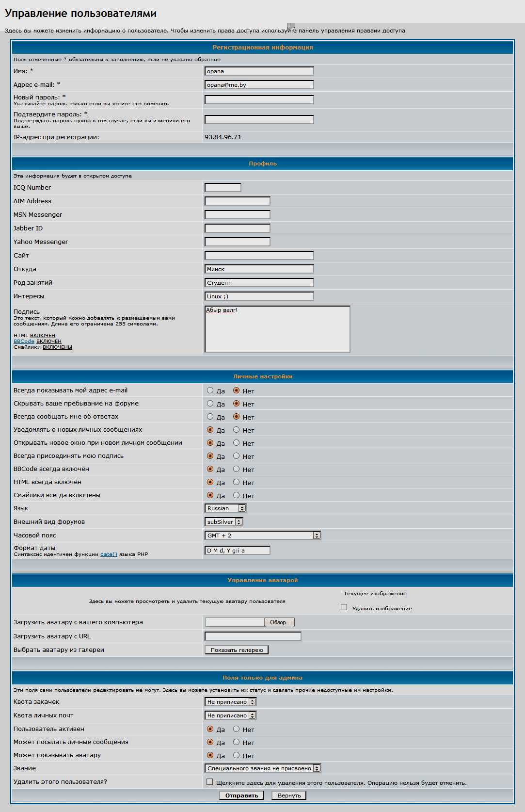525x812 pixels.
Task: Open the BBCode help link
Action: 24,341
